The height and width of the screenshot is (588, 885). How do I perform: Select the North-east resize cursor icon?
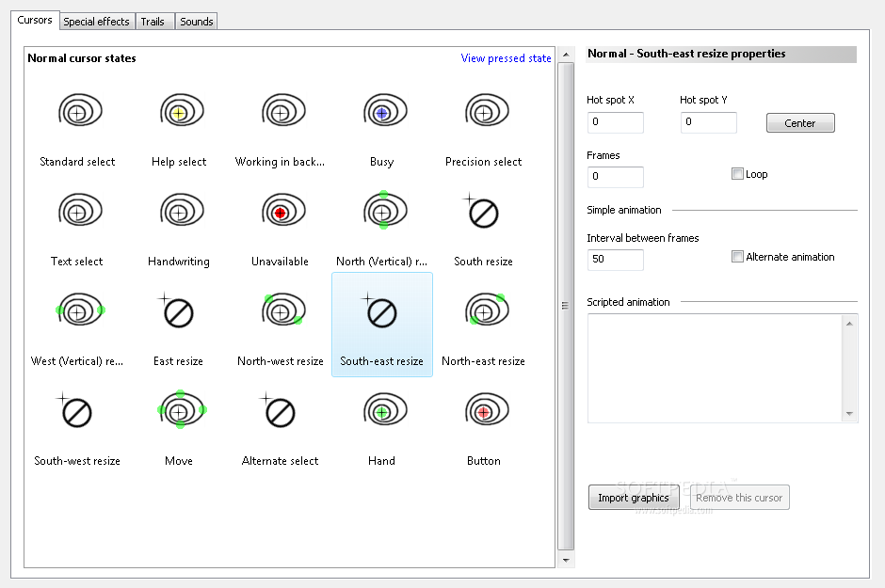487,310
